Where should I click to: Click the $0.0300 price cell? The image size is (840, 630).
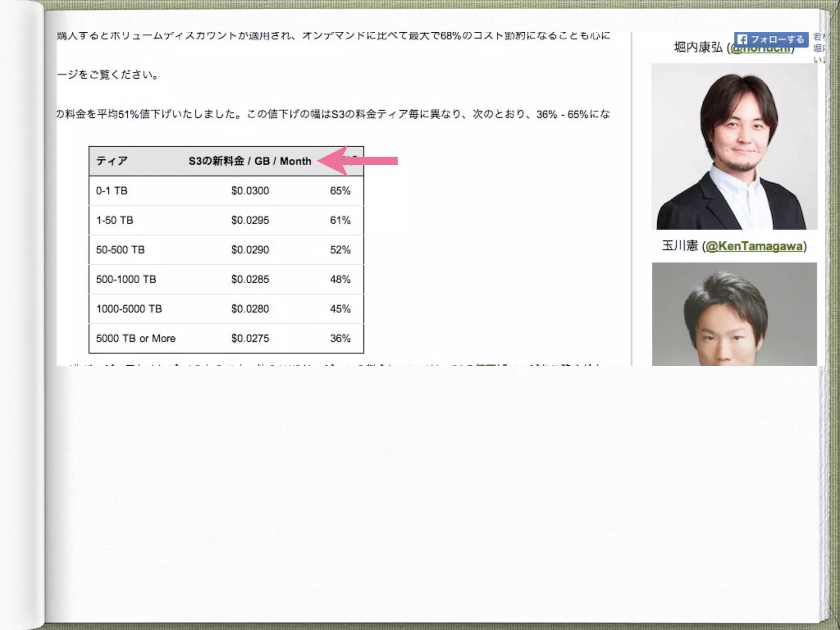[x=250, y=191]
